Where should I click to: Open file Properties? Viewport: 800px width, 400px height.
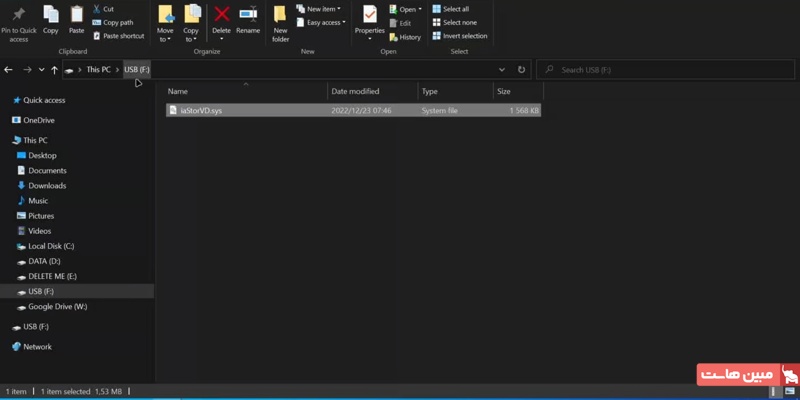point(370,23)
